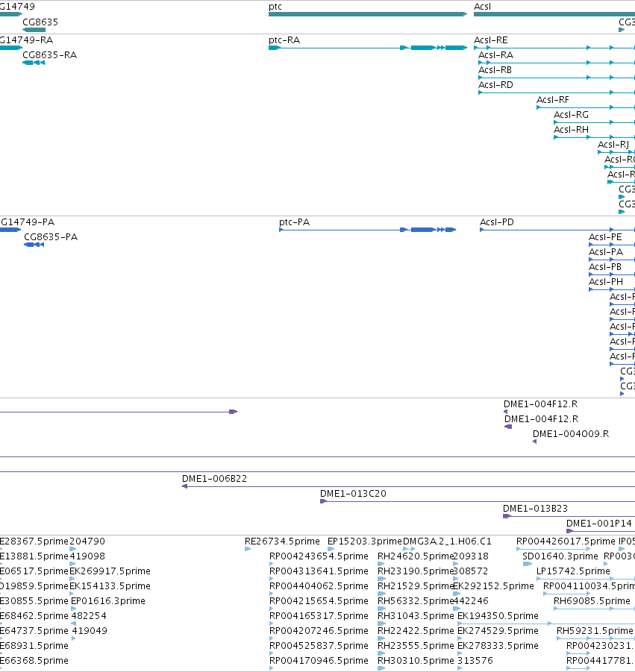This screenshot has width=635, height=672.
Task: Open EST EP01616.3prime
Action: point(108,601)
